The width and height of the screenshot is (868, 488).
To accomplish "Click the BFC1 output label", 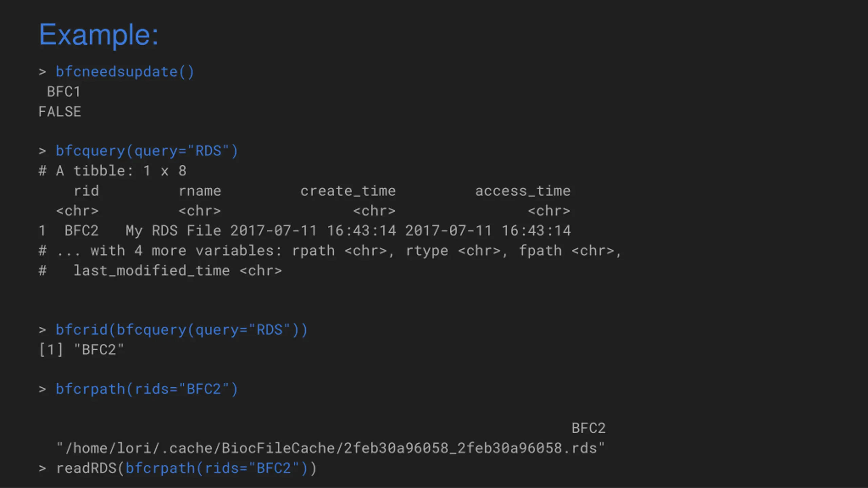I will [x=64, y=92].
